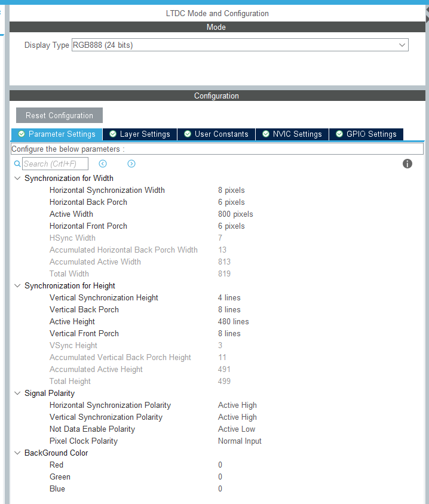Image resolution: width=429 pixels, height=504 pixels.
Task: Switch to Parameter Settings tab
Action: click(x=57, y=134)
